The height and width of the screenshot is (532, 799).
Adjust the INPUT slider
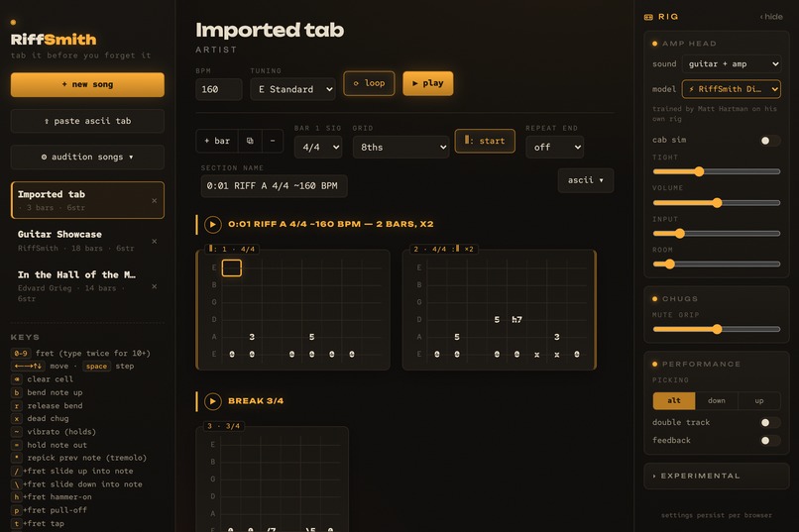(x=717, y=234)
